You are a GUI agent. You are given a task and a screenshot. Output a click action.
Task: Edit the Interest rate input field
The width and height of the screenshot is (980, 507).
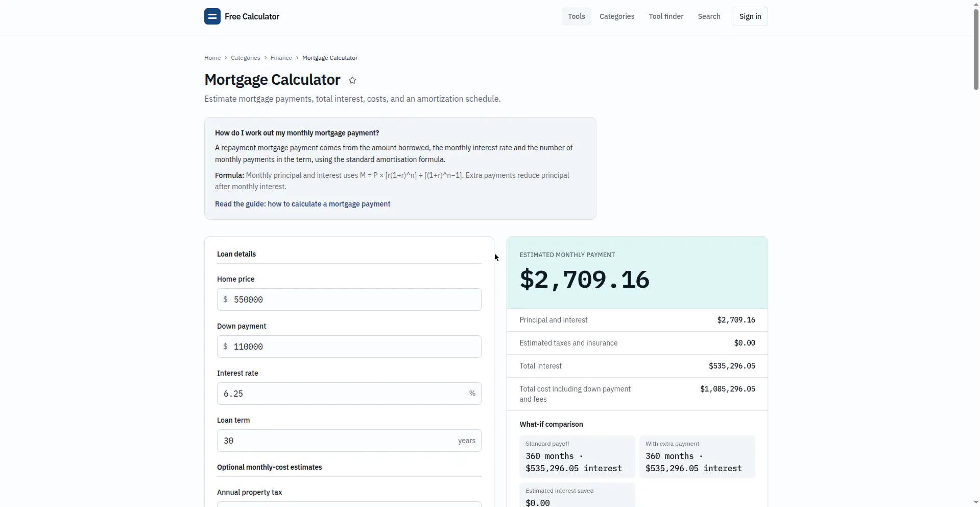(349, 394)
